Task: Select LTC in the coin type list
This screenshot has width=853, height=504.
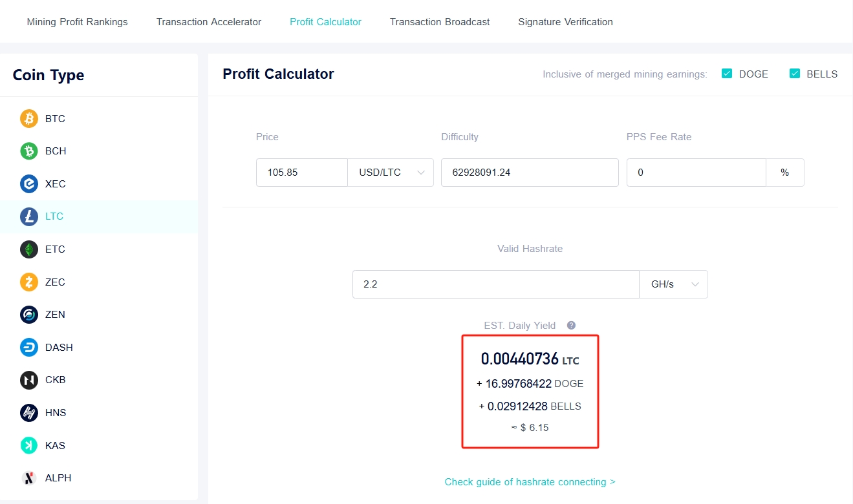Action: pos(55,216)
